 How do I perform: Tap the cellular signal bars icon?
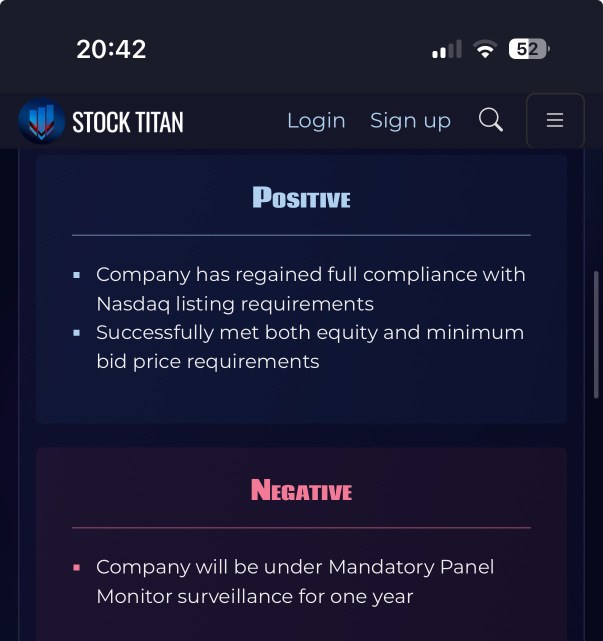click(447, 49)
